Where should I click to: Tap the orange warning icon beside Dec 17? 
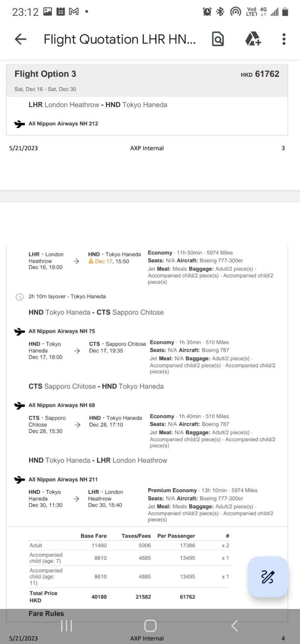pos(91,261)
